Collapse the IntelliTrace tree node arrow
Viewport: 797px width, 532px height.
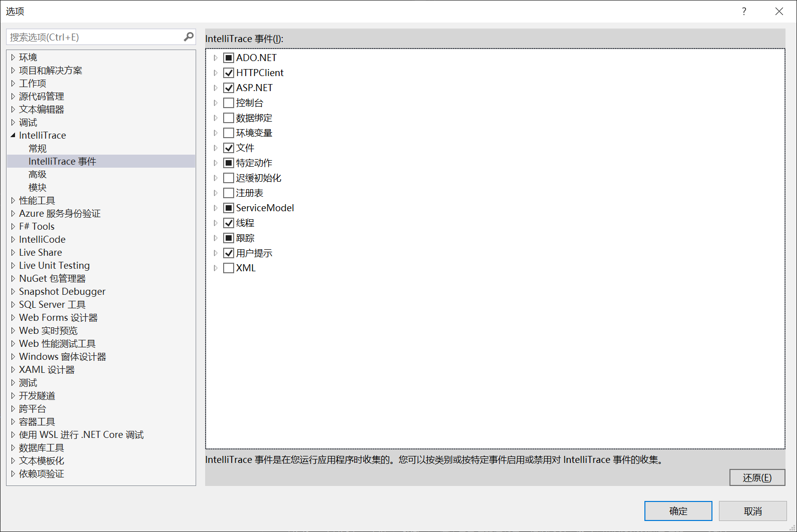[x=13, y=135]
